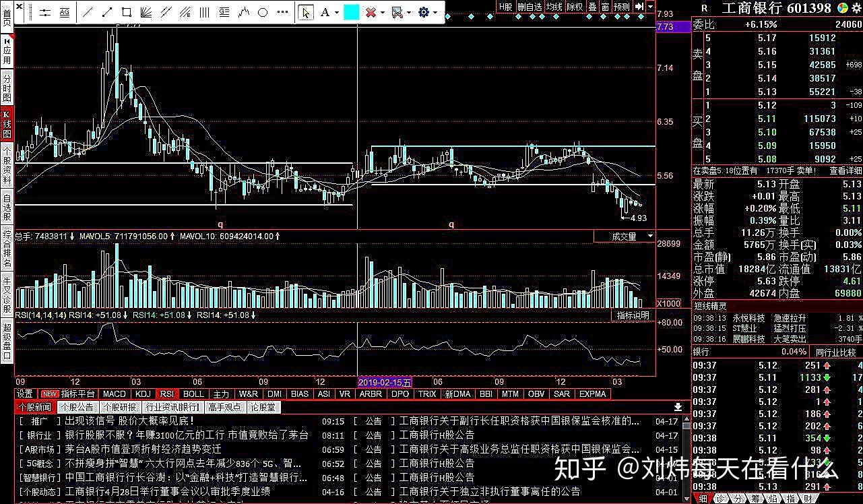Image resolution: width=863 pixels, height=504 pixels.
Task: Select the rectangle drawing tool
Action: coord(126,12)
